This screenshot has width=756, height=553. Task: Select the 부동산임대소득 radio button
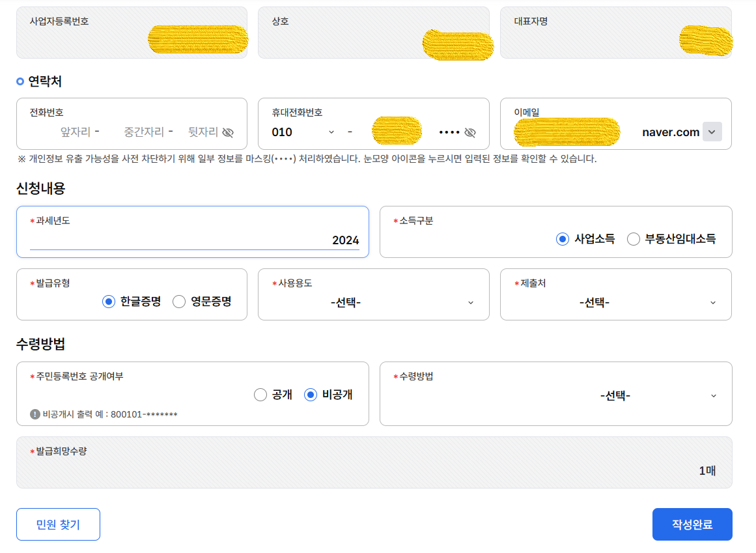(634, 239)
